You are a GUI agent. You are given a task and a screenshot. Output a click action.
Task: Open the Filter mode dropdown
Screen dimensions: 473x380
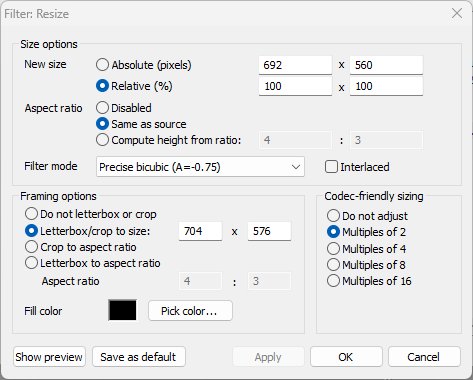[x=200, y=167]
